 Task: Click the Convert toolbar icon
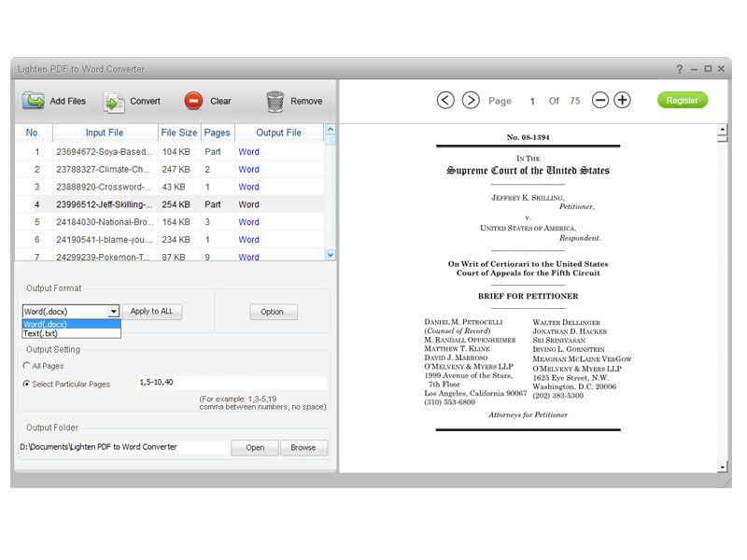(114, 101)
